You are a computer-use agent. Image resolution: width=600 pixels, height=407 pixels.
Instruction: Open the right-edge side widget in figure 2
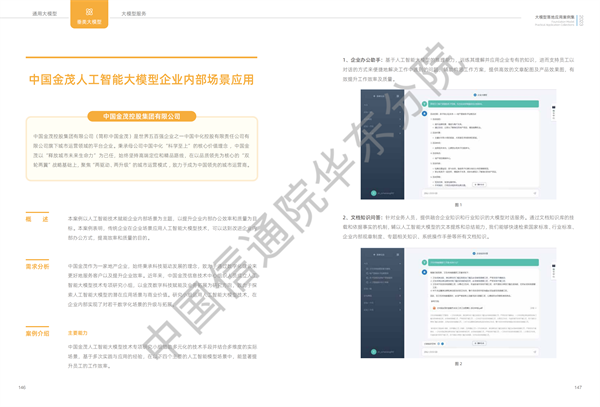tap(553, 271)
